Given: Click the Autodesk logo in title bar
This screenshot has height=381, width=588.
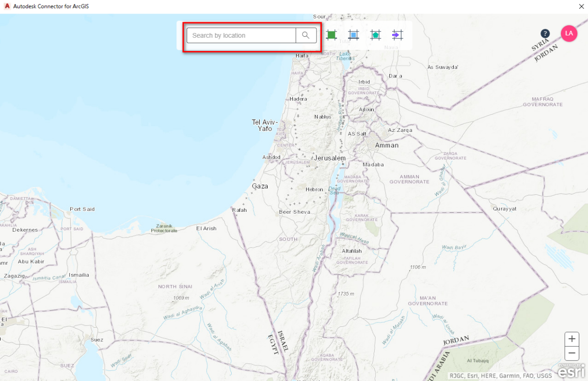Looking at the screenshot, I should pyautogui.click(x=7, y=6).
